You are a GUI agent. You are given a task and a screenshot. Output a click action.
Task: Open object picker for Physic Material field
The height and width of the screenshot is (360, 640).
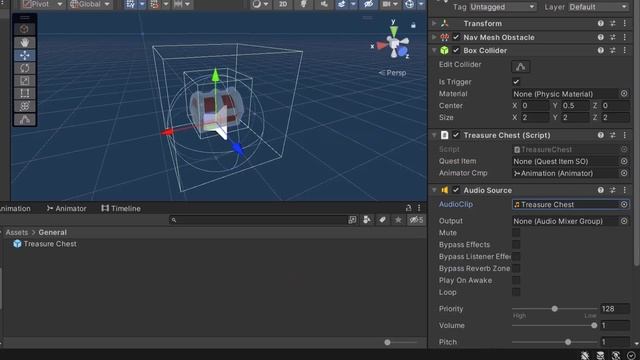(x=624, y=94)
